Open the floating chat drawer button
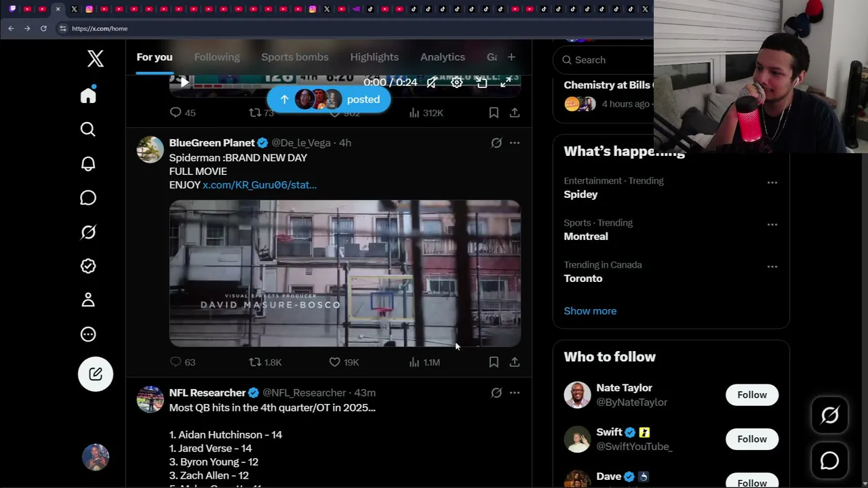Screen dimensions: 868x488 click(x=830, y=461)
